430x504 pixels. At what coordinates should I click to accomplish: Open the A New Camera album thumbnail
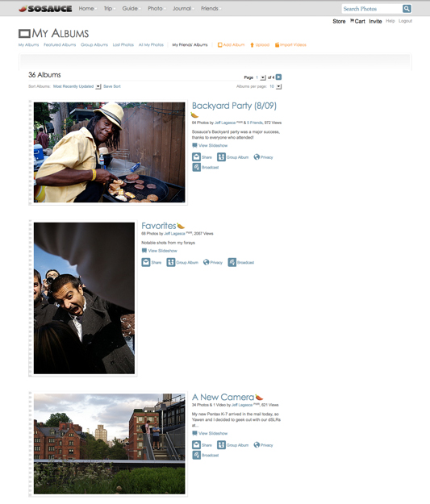[x=110, y=444]
